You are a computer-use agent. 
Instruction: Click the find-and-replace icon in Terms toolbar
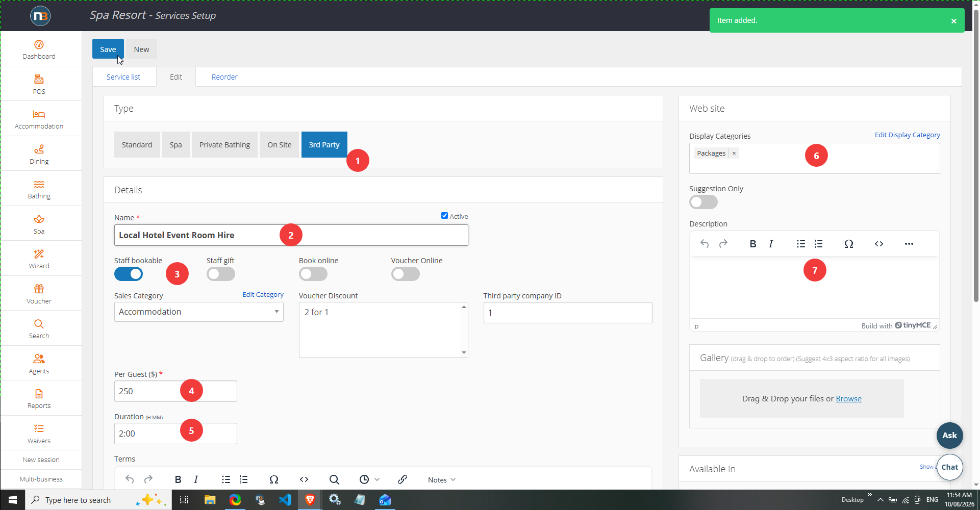[x=334, y=479]
